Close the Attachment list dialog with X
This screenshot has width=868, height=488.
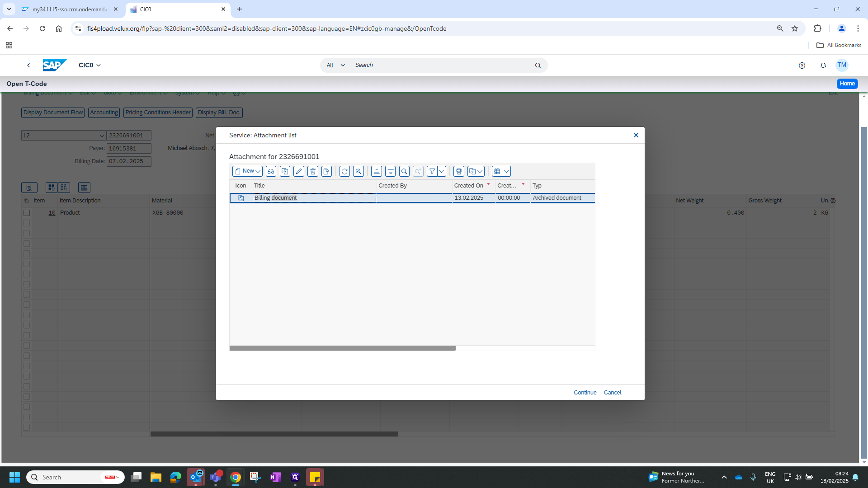click(x=636, y=135)
